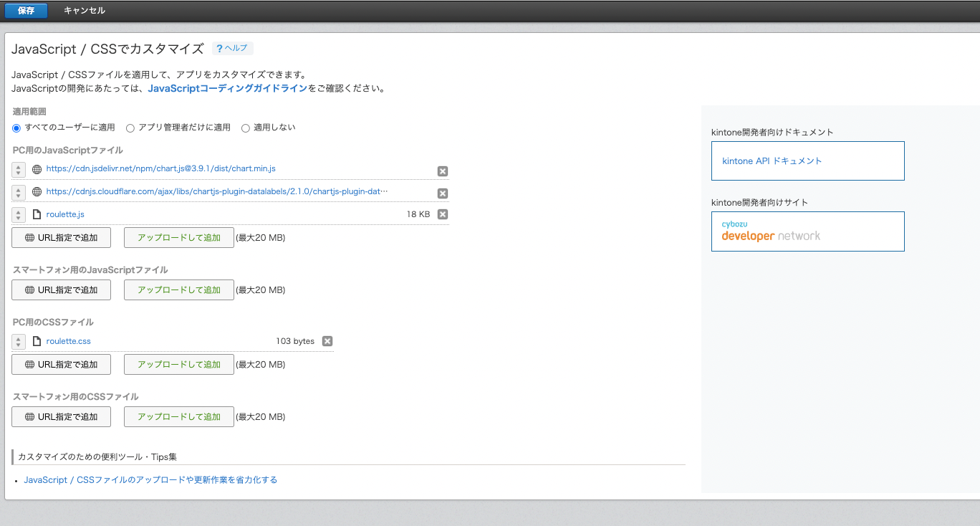The height and width of the screenshot is (526, 980).
Task: Click the reorder stepper beside roulette.css
Action: [x=18, y=340]
